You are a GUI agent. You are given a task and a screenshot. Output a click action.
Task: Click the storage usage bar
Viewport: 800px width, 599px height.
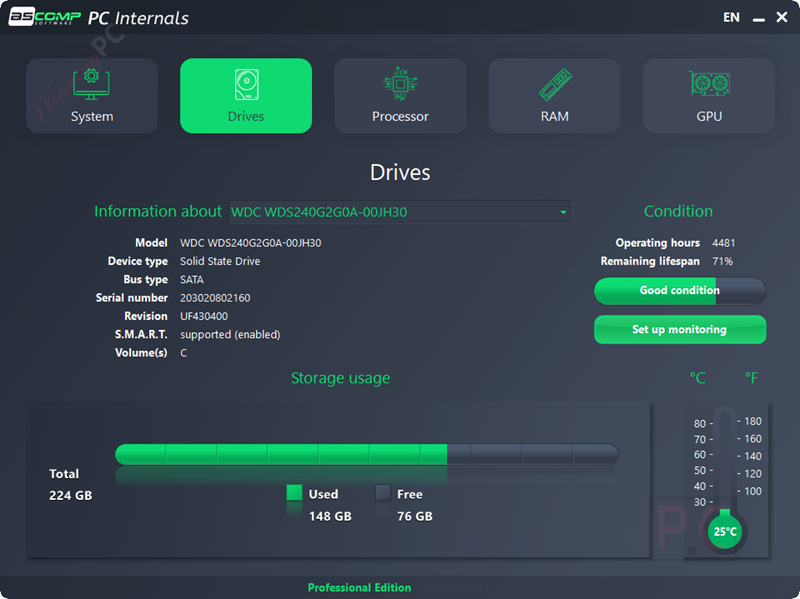click(367, 454)
